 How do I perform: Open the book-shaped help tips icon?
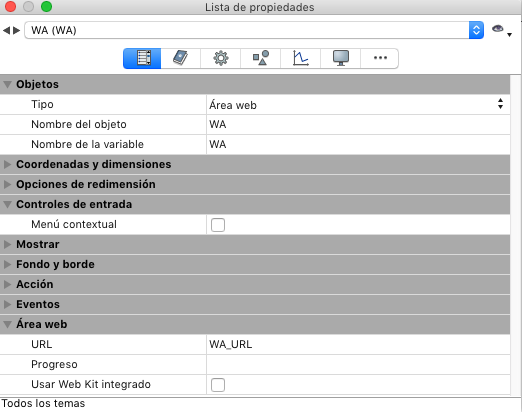pos(181,58)
